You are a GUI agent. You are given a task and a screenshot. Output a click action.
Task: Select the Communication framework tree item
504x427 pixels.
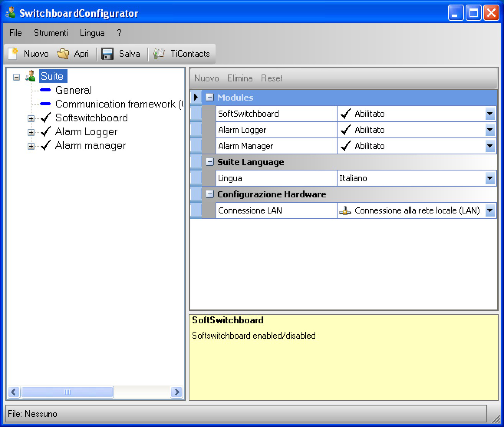click(x=119, y=104)
